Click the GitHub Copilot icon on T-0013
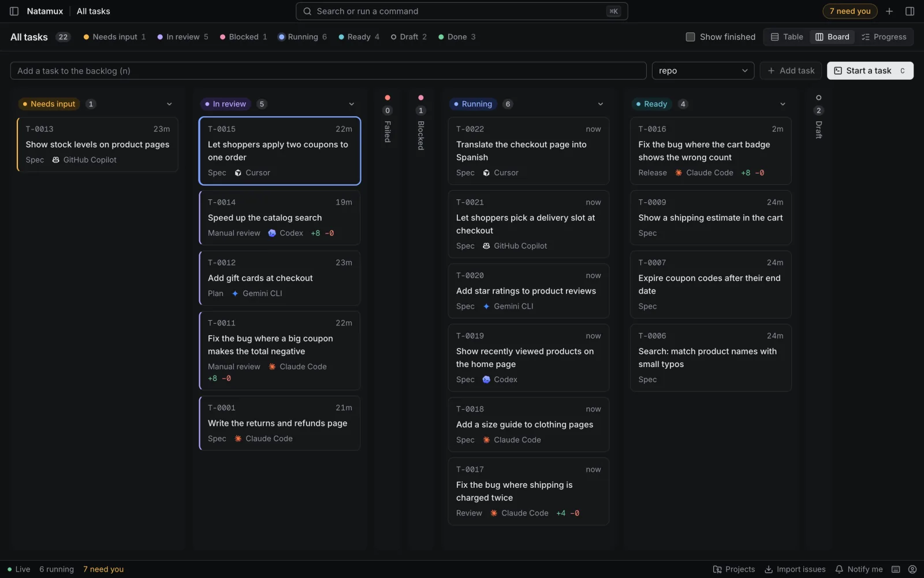Screen dimensions: 924x578 [x=55, y=160]
